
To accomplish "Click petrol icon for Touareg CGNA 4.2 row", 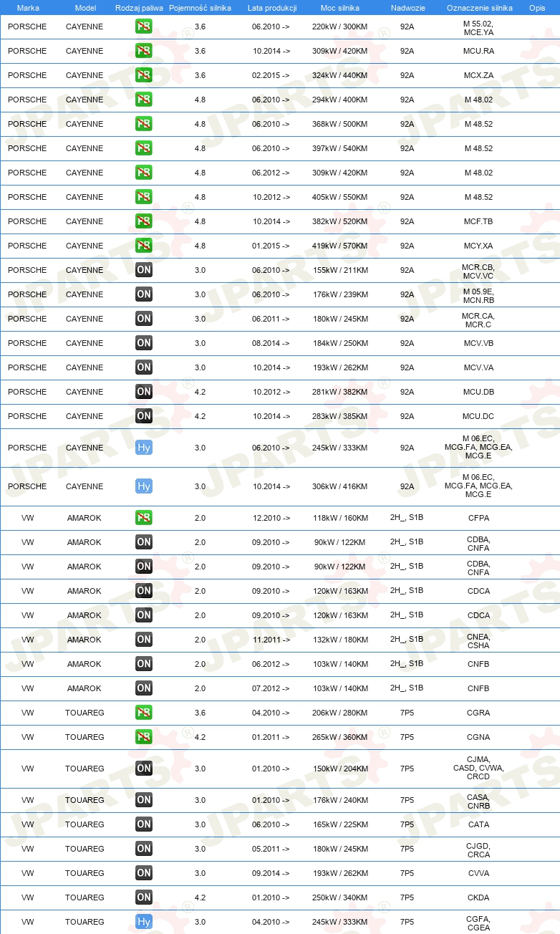I will 144,737.
